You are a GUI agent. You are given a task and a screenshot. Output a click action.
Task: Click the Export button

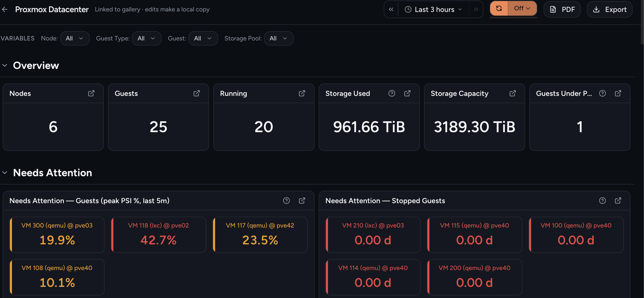[x=610, y=9]
